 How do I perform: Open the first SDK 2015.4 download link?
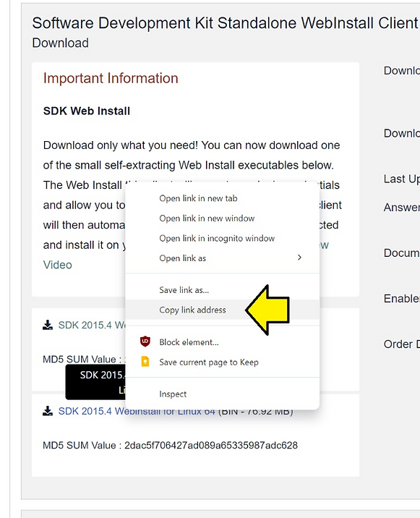click(x=92, y=325)
